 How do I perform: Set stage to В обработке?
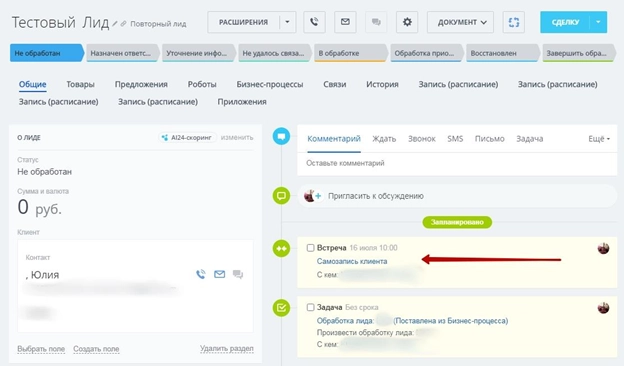pos(351,53)
